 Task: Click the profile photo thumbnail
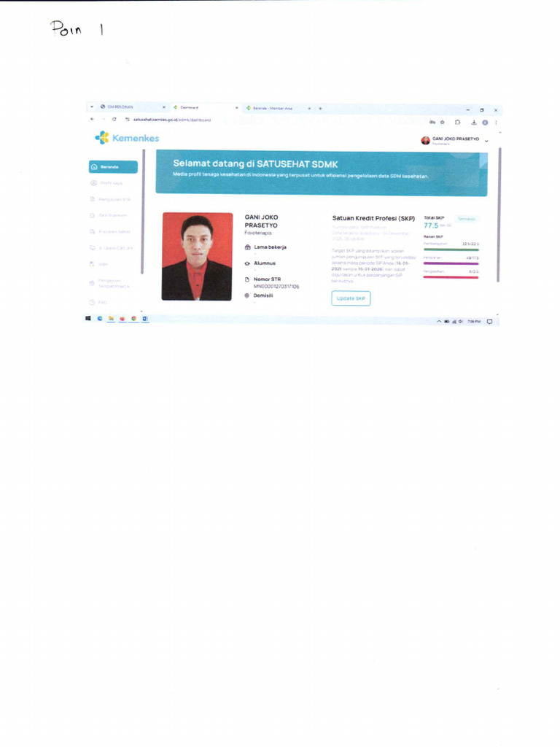click(197, 256)
